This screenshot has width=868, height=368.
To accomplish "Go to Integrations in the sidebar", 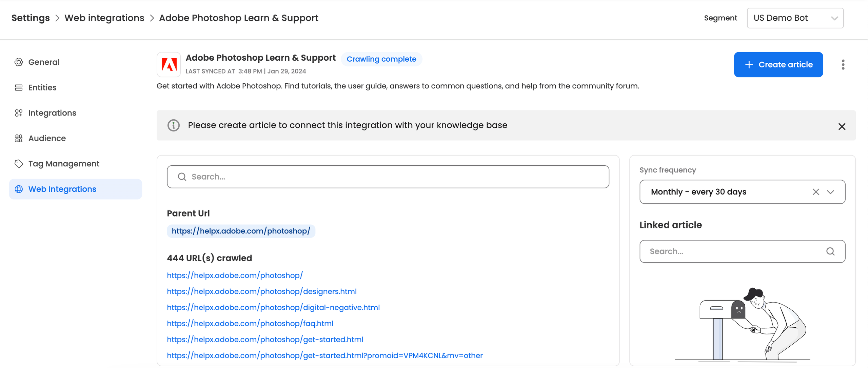I will coord(52,113).
